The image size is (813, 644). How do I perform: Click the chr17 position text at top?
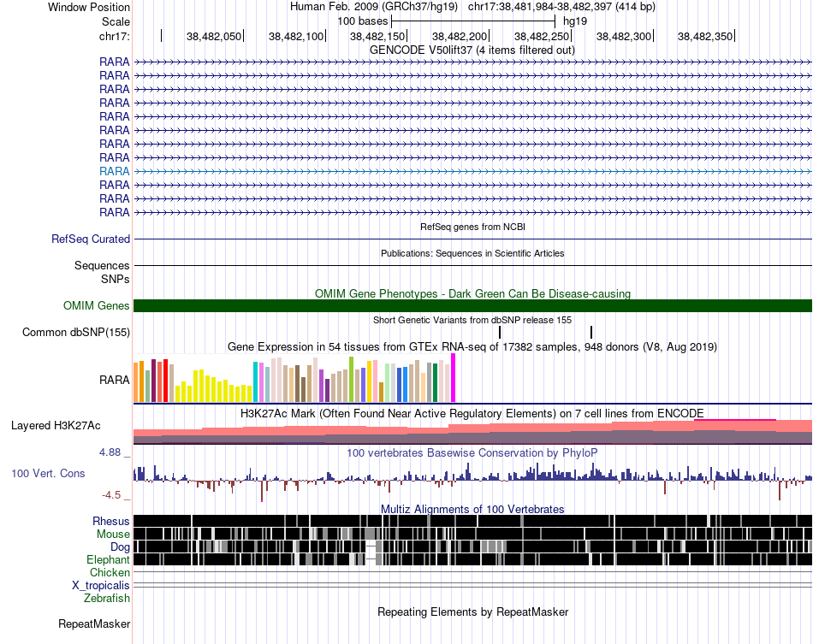coord(561,7)
